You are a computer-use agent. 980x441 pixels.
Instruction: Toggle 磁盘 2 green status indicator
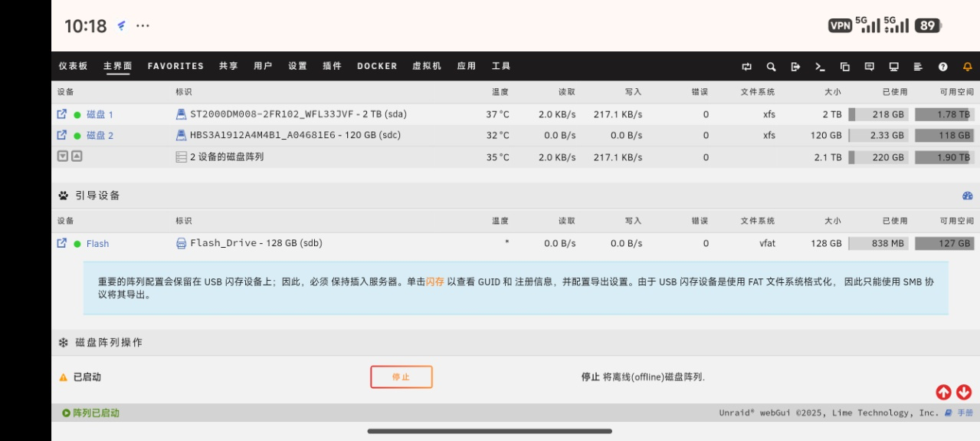[x=77, y=136]
